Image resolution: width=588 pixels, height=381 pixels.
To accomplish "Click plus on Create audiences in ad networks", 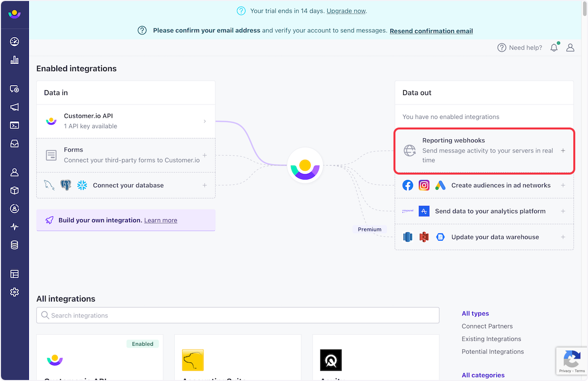I will [x=563, y=185].
